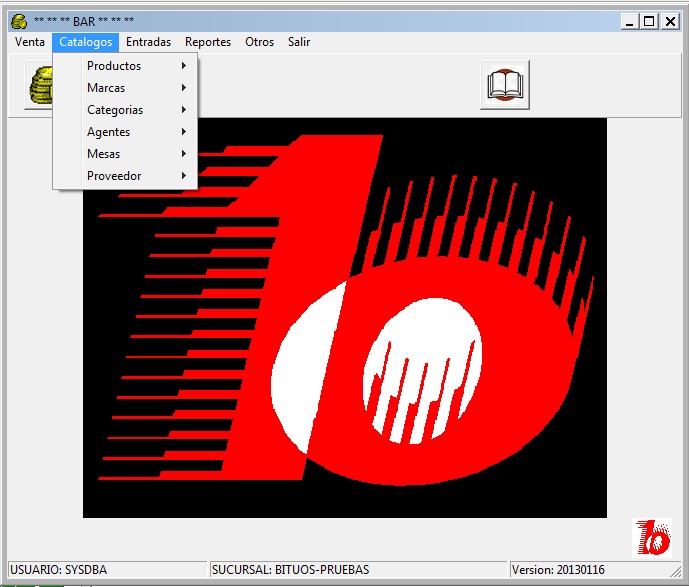
Task: Open the Venta menu
Action: 30,42
